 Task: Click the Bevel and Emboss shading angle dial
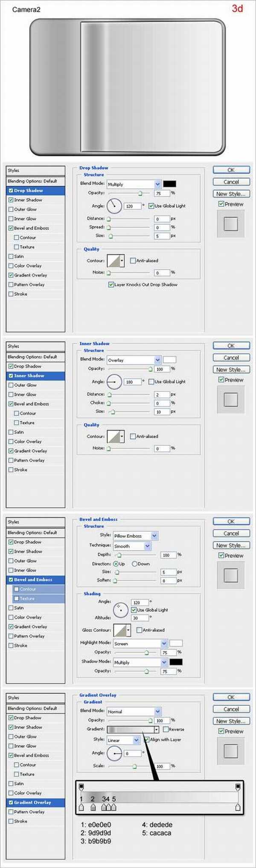tap(121, 610)
